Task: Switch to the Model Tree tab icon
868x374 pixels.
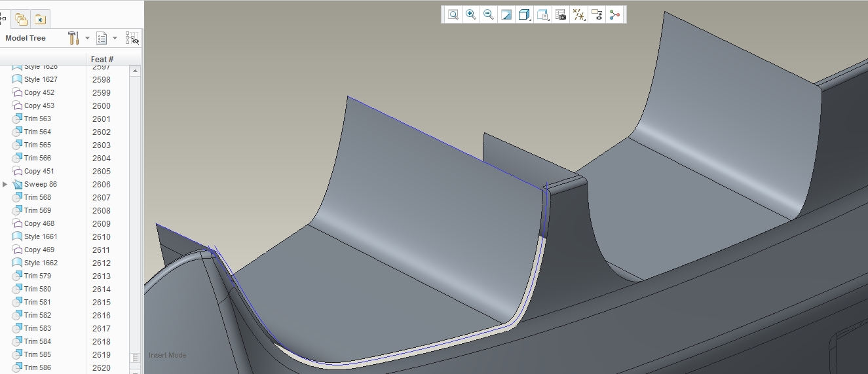Action: pos(3,19)
